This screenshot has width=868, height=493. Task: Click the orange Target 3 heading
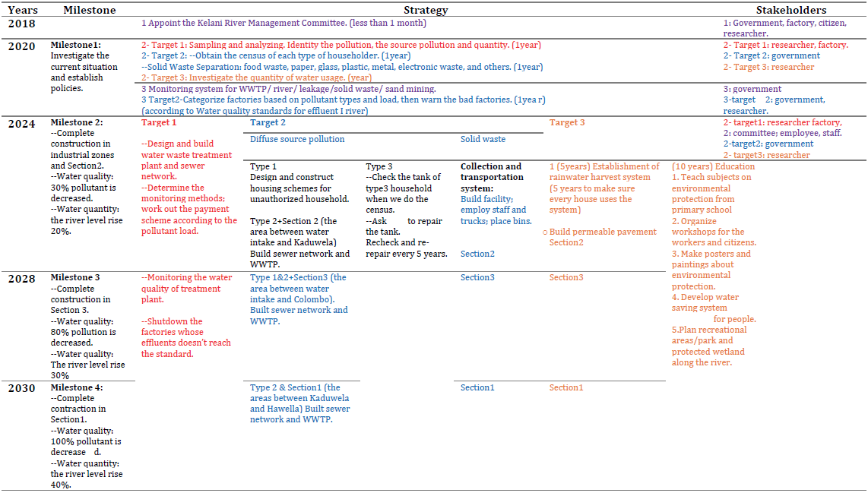[567, 122]
